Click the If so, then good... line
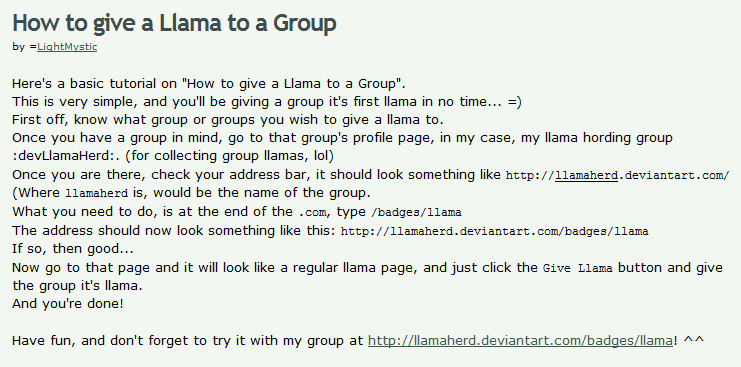 click(x=73, y=248)
